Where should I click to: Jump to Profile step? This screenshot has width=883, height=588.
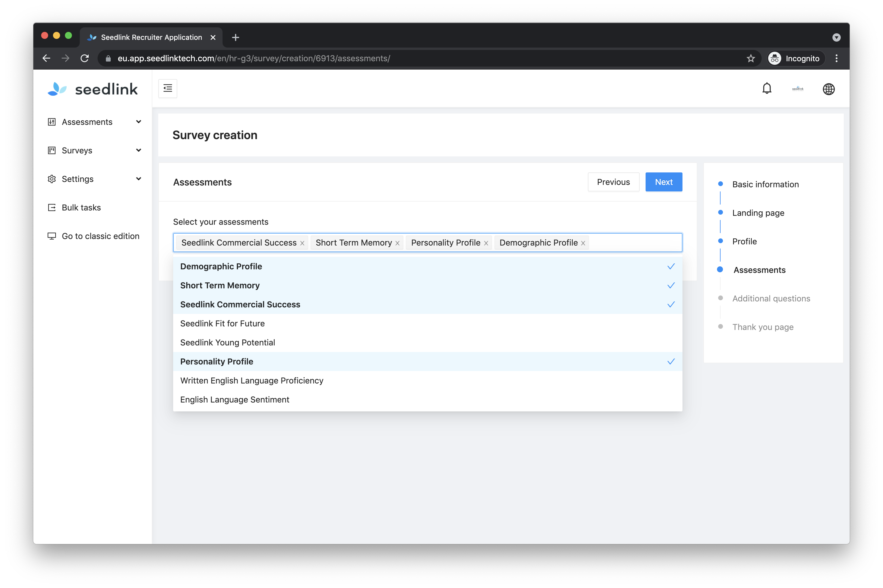(744, 241)
